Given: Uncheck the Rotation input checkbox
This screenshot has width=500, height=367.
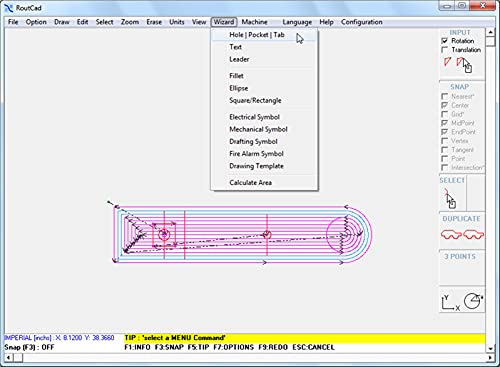Looking at the screenshot, I should 444,41.
